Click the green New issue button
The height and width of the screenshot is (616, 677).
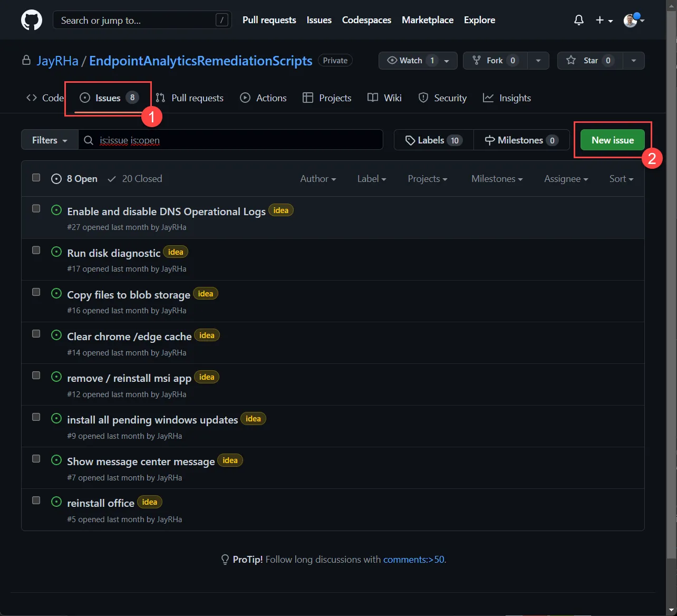613,140
